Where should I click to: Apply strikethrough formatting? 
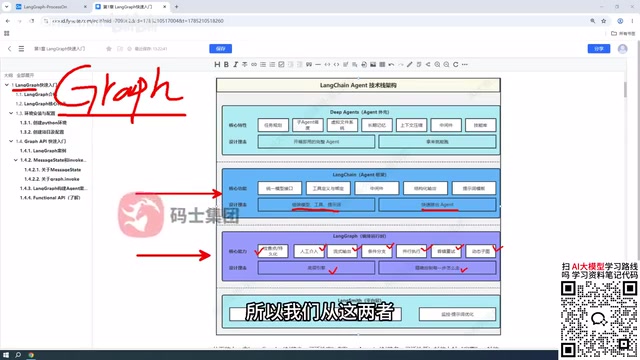244,64
